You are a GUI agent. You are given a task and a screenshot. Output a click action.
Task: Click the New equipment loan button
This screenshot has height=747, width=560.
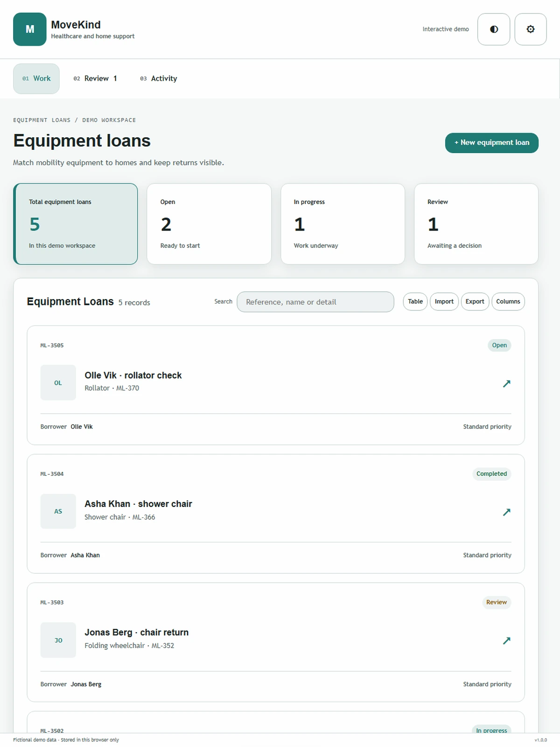[x=492, y=142]
